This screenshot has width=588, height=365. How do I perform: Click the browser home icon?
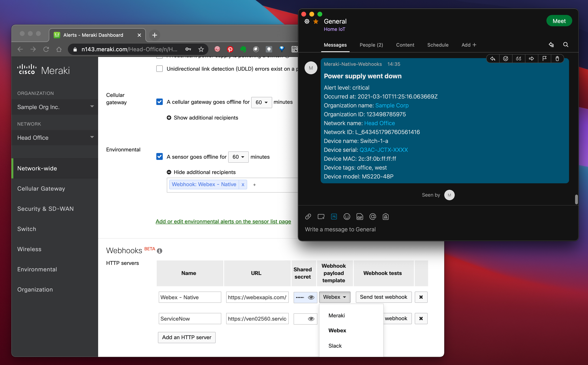59,49
